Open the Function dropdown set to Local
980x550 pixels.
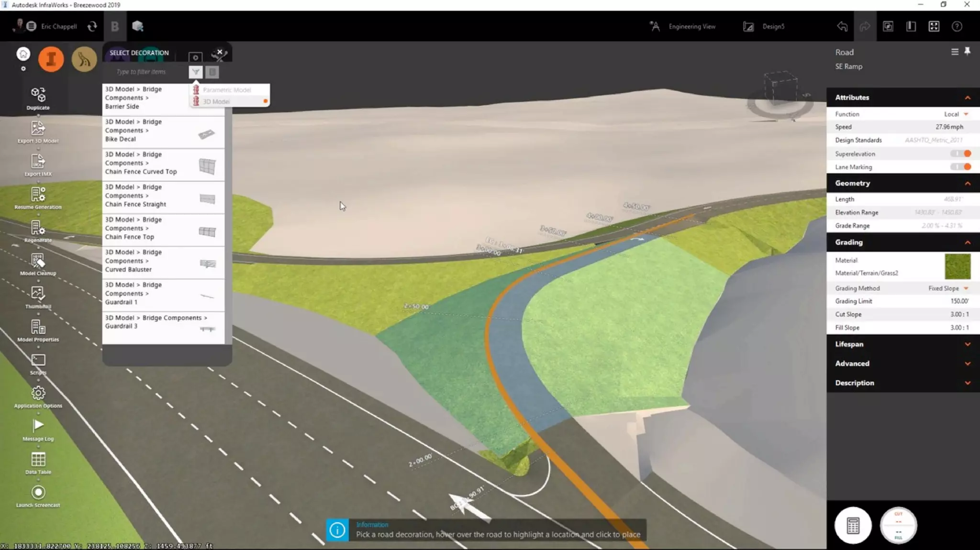pos(956,114)
